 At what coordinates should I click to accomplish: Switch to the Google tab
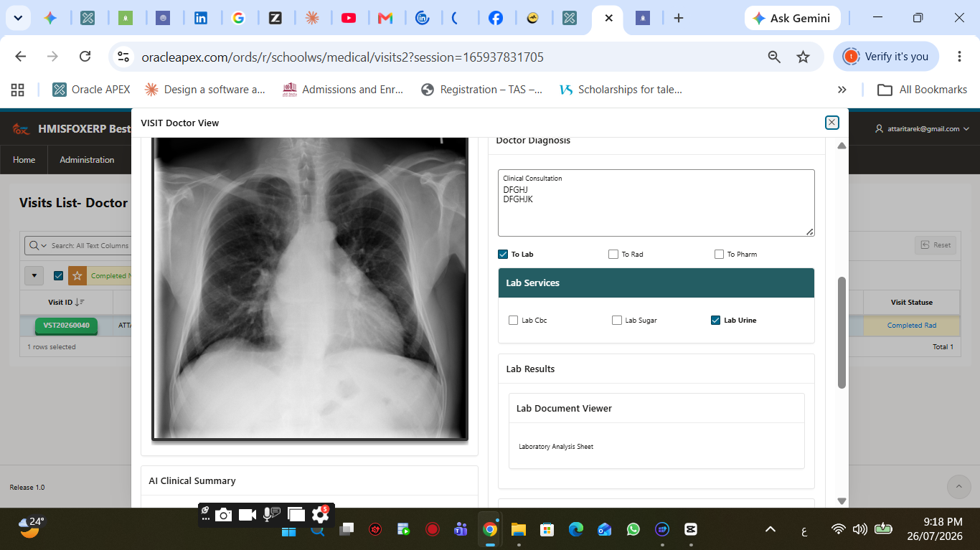tap(239, 18)
